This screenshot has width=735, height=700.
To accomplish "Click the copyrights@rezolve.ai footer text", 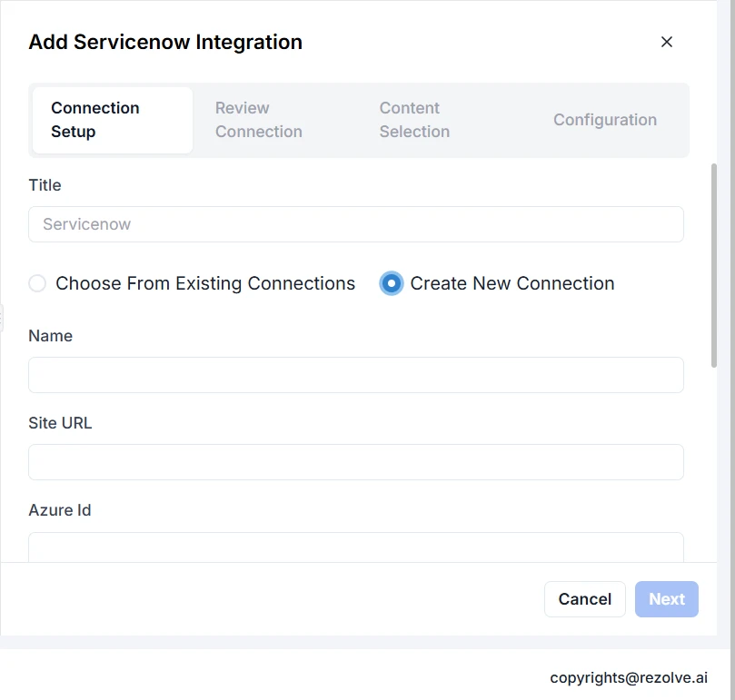I will point(629,677).
